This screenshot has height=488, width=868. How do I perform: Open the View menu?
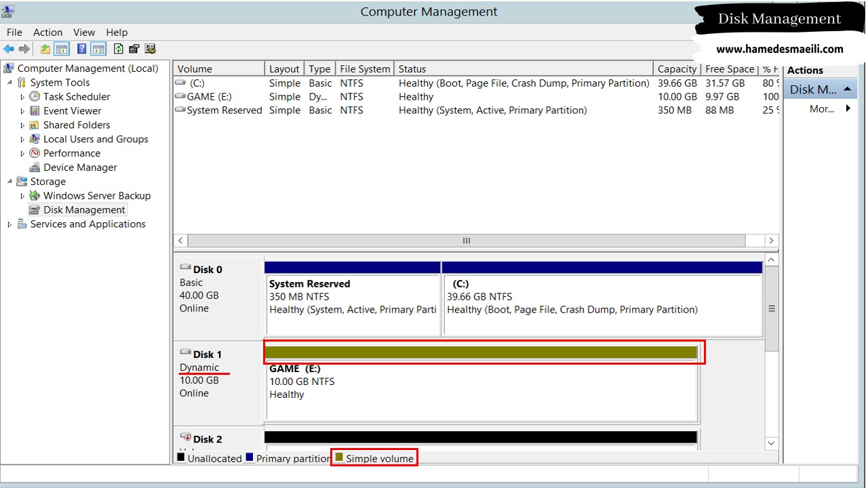[x=84, y=32]
